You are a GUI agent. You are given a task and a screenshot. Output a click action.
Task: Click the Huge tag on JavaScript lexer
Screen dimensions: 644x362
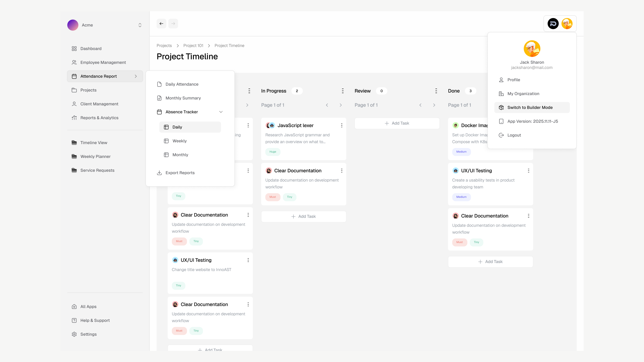pyautogui.click(x=272, y=152)
